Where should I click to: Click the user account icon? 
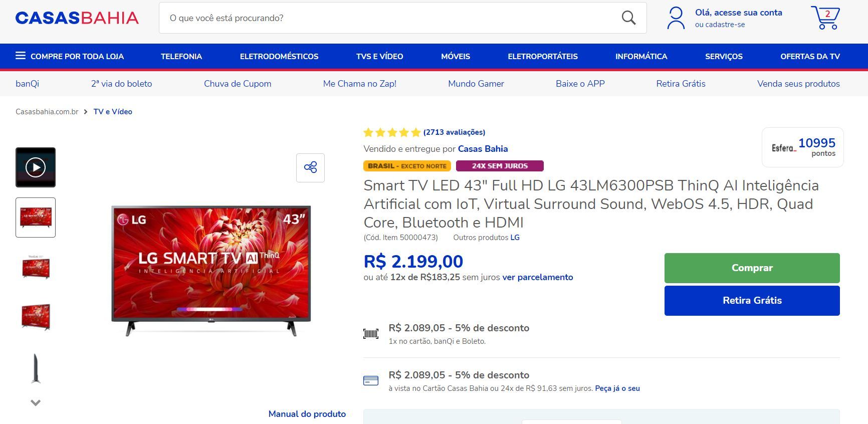pyautogui.click(x=676, y=18)
